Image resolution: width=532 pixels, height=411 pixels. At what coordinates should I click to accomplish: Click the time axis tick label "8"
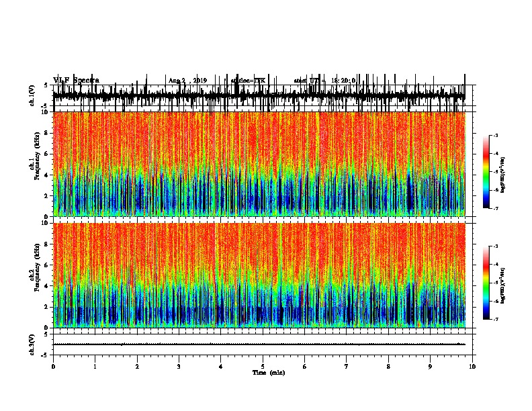pos(388,367)
